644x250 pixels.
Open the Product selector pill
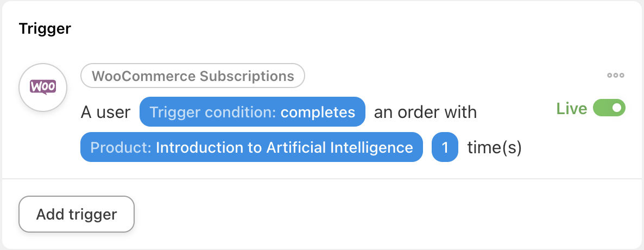251,147
